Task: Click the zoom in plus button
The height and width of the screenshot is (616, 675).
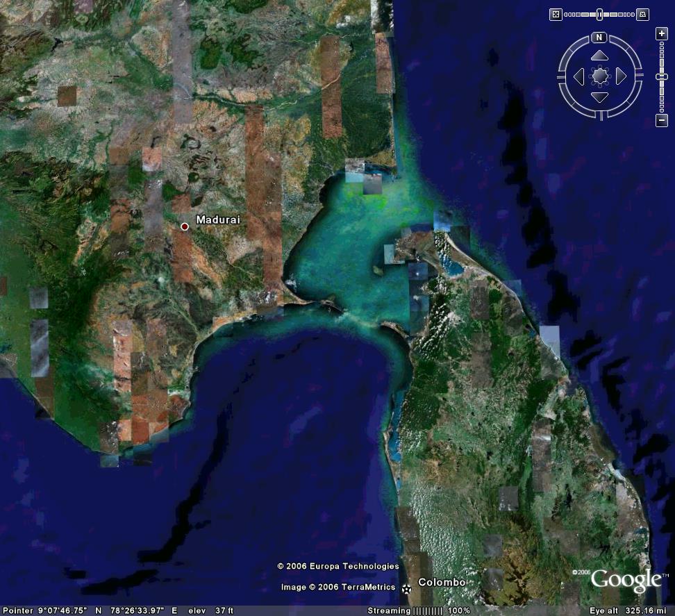Action: [x=662, y=33]
